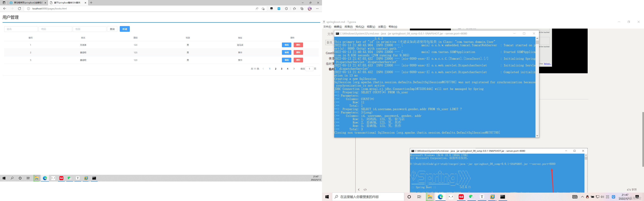This screenshot has width=644, height=201.
Task: Toggle Typora source code mode icon
Action: point(365,190)
